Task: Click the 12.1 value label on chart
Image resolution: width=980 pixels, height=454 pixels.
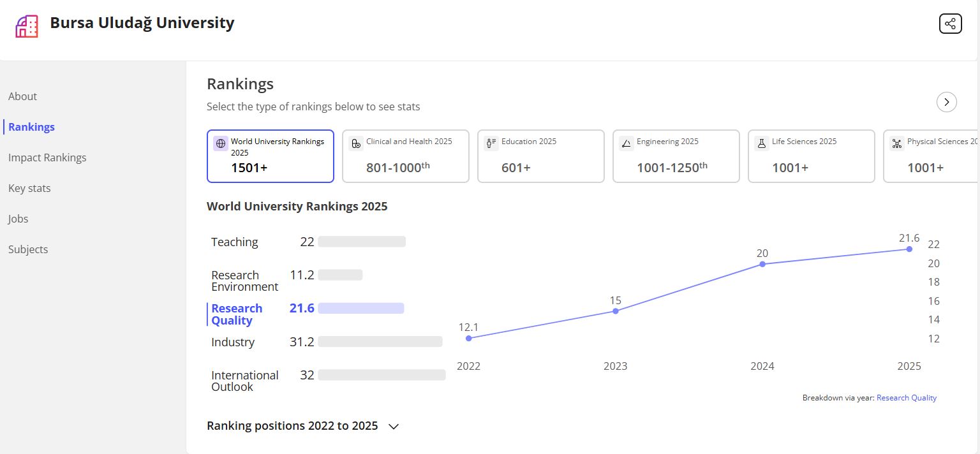Action: pyautogui.click(x=468, y=327)
